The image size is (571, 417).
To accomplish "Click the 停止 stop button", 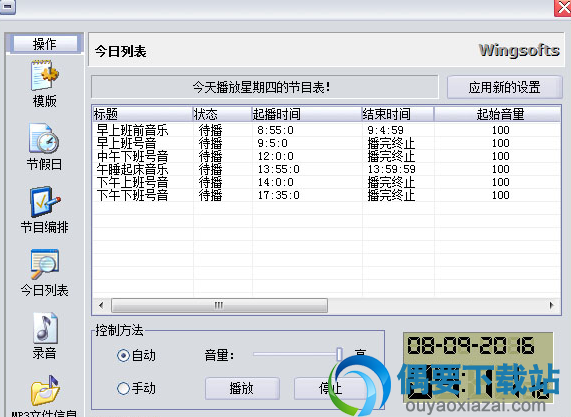I will [x=330, y=389].
